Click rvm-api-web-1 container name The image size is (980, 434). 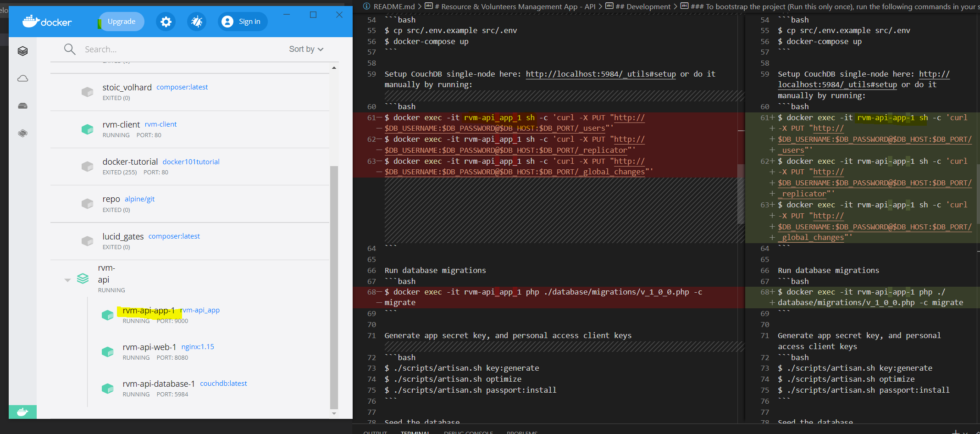coord(149,347)
